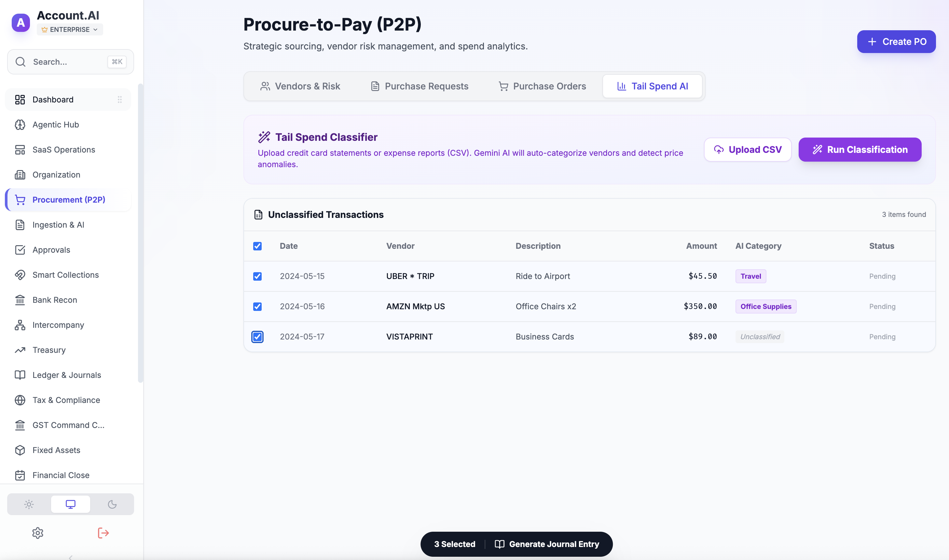Open the Vendors & Risk tab
949x560 pixels.
pyautogui.click(x=300, y=87)
